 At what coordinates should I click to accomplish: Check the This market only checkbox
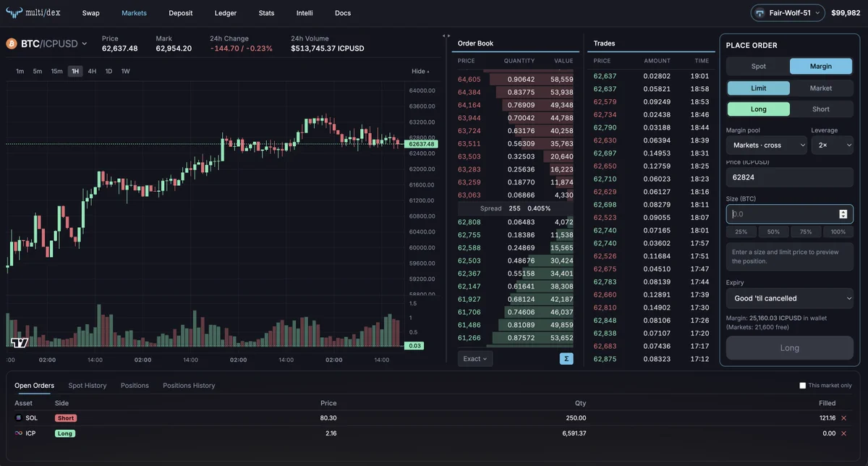pyautogui.click(x=802, y=386)
